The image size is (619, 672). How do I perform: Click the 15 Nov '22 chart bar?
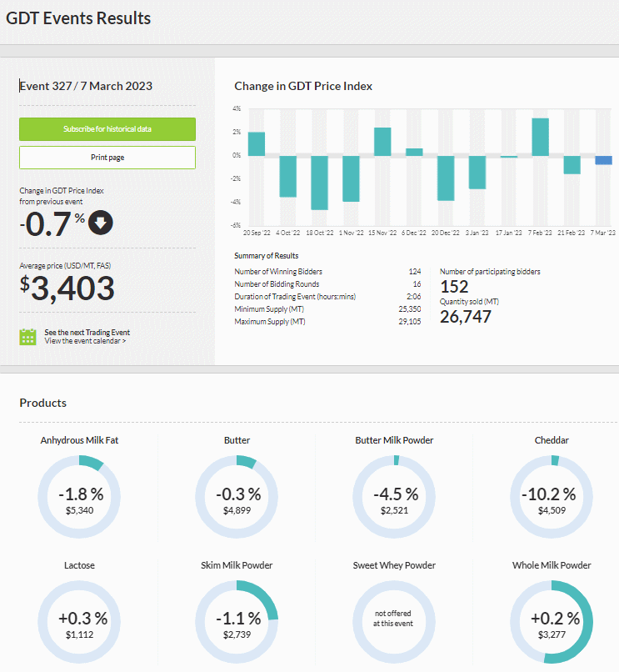pyautogui.click(x=382, y=142)
